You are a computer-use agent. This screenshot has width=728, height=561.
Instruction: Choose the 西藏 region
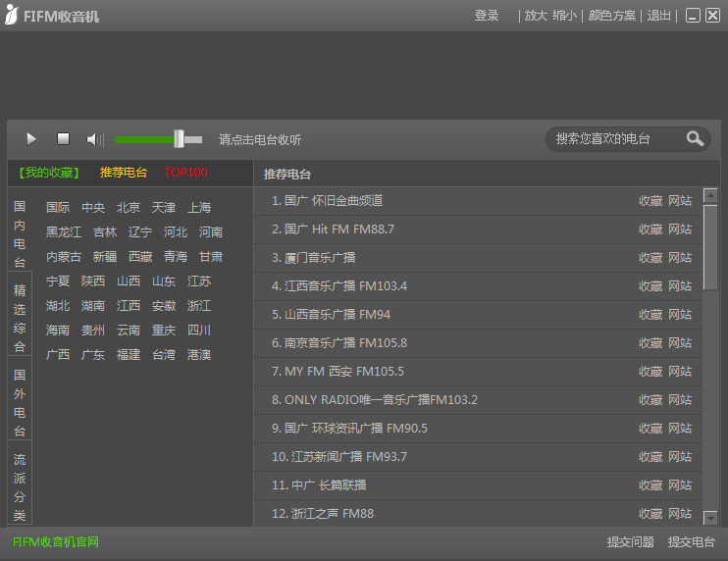[139, 257]
